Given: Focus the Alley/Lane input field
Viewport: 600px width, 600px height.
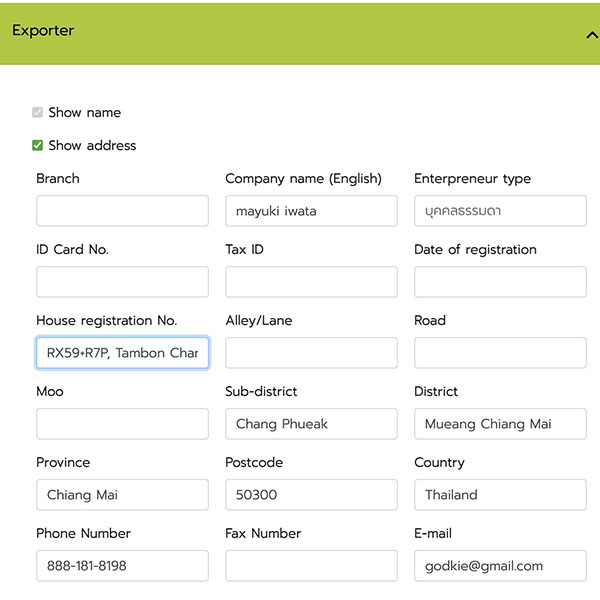Looking at the screenshot, I should tap(311, 353).
